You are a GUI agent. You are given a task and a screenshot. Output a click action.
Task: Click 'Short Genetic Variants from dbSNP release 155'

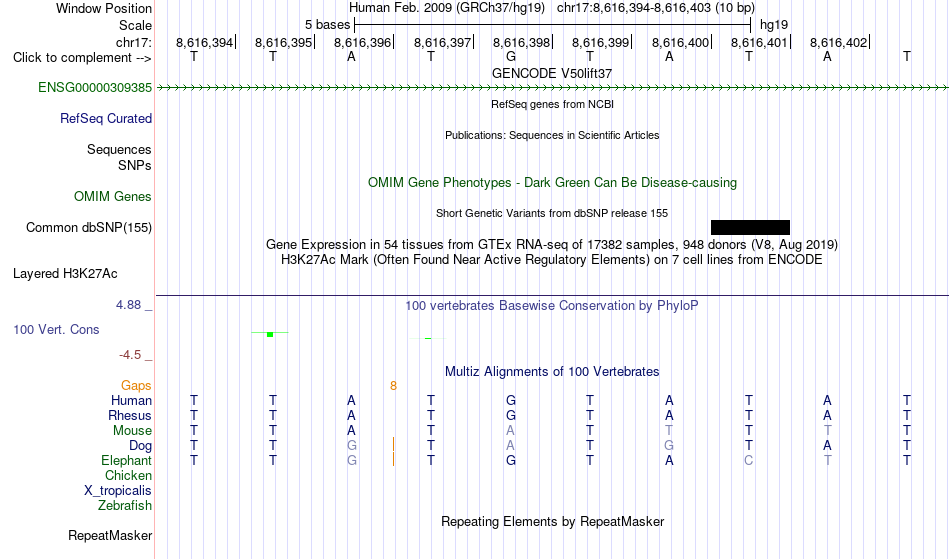pos(552,213)
